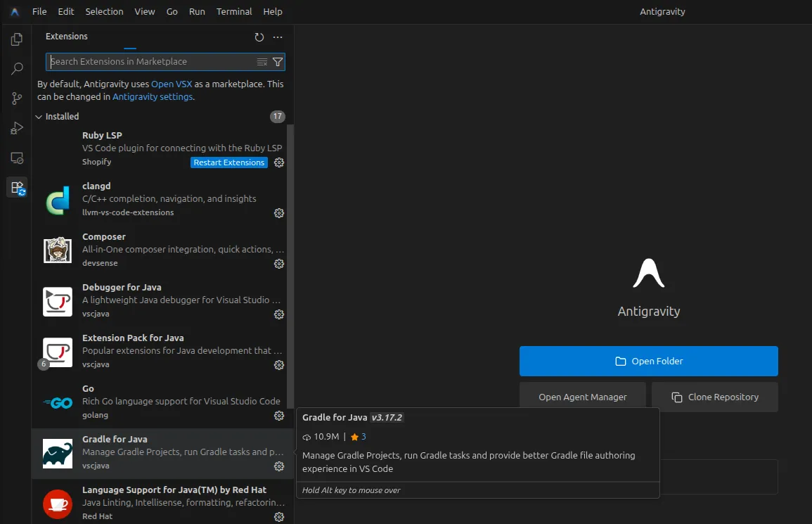812x524 pixels.
Task: Select Extension Pack for Java title
Action: click(x=133, y=338)
